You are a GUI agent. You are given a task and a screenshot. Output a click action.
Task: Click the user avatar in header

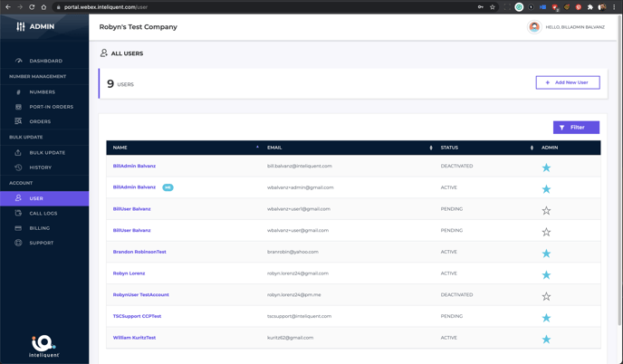(x=534, y=27)
